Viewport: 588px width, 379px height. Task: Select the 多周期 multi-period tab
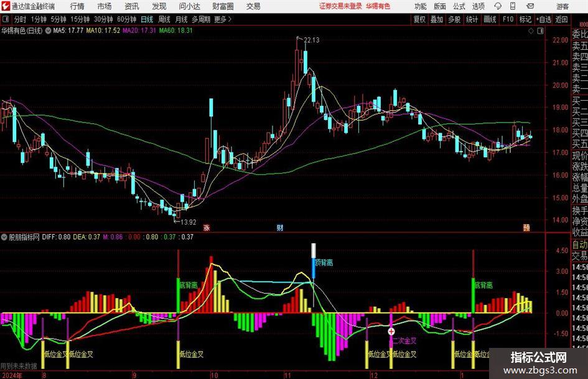pos(201,19)
